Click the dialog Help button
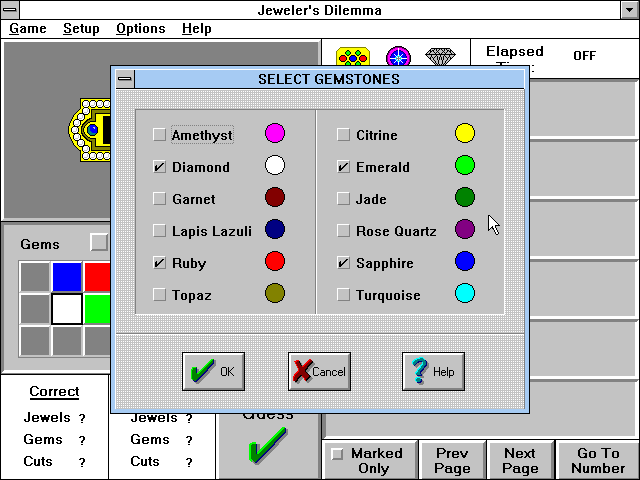The height and width of the screenshot is (480, 640). tap(433, 371)
